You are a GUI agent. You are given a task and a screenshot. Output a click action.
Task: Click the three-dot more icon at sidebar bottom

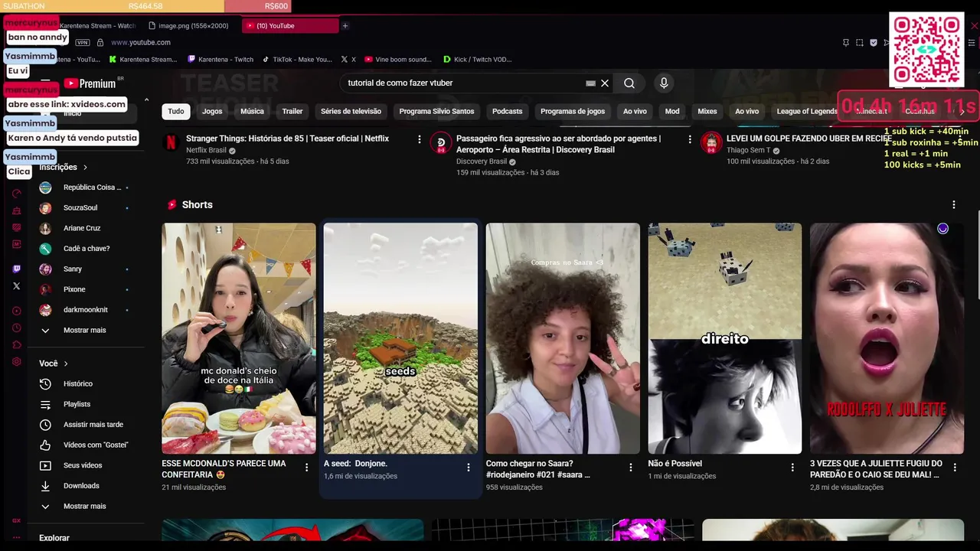click(x=17, y=537)
